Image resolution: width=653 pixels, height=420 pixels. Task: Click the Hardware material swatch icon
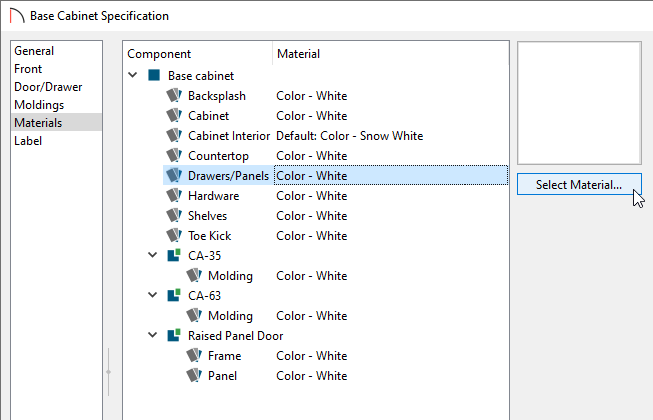click(x=174, y=195)
